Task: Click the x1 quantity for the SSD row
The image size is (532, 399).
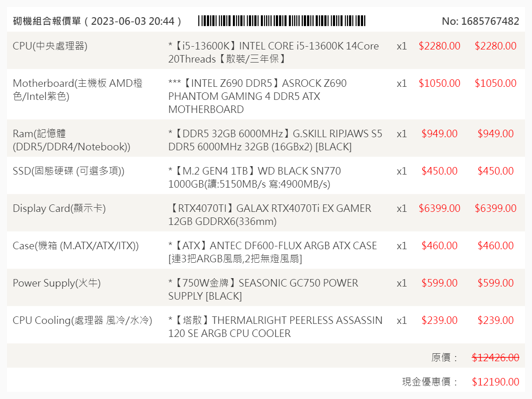Action: 402,171
